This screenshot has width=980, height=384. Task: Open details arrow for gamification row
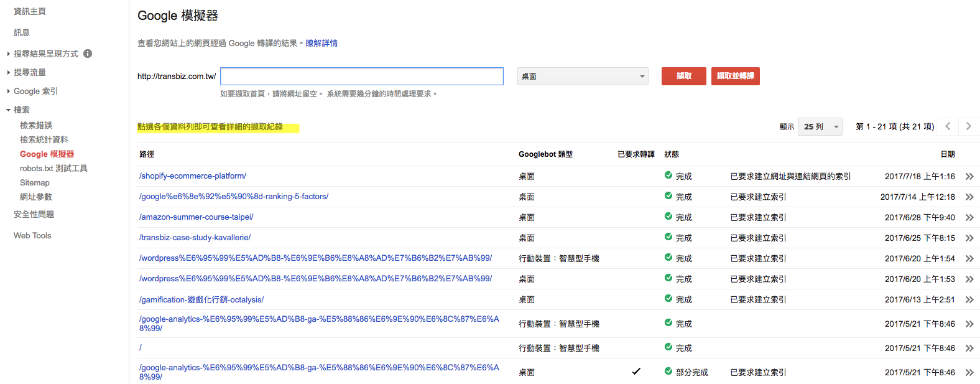pos(969,300)
